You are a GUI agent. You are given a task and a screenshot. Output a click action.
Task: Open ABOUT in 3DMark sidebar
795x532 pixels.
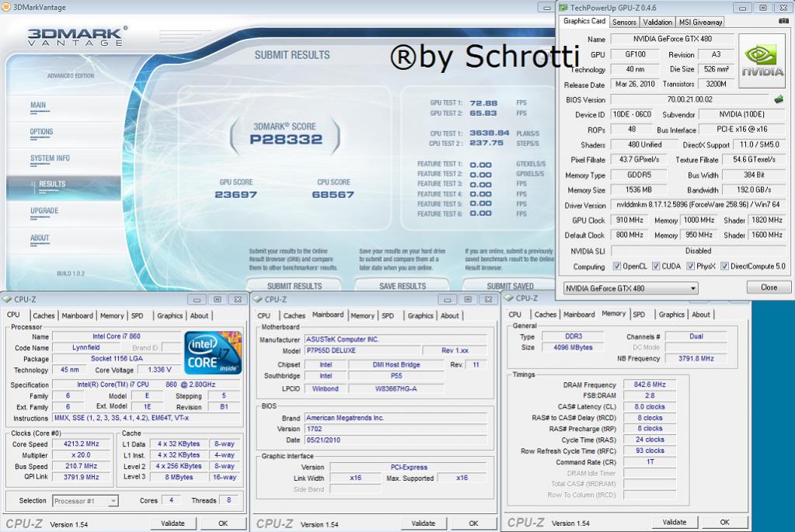tap(40, 238)
